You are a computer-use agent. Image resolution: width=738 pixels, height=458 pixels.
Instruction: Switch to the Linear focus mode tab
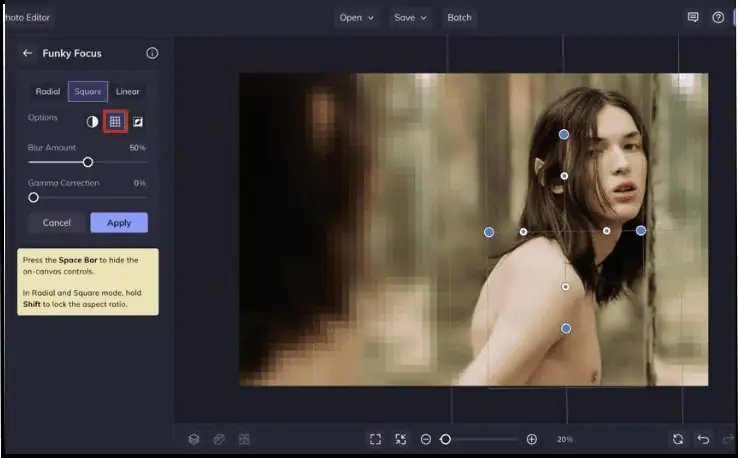pos(128,92)
